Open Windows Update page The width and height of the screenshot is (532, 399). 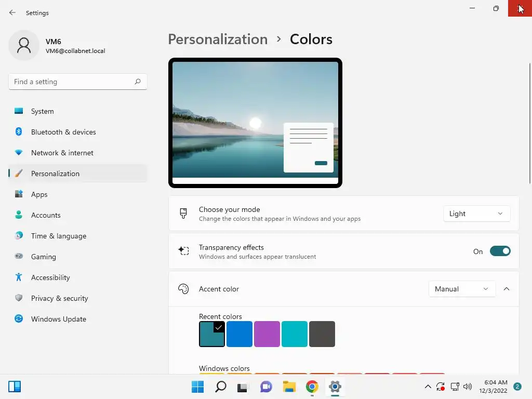click(78, 318)
